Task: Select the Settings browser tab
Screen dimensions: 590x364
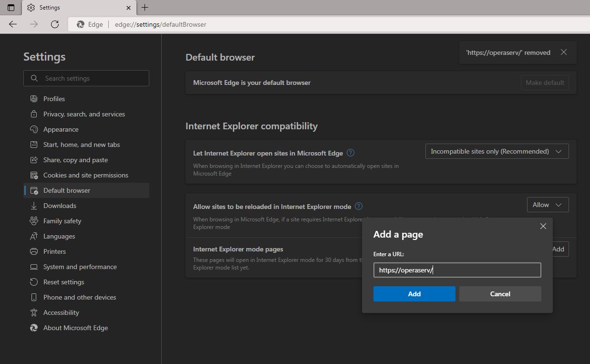Action: pos(79,8)
